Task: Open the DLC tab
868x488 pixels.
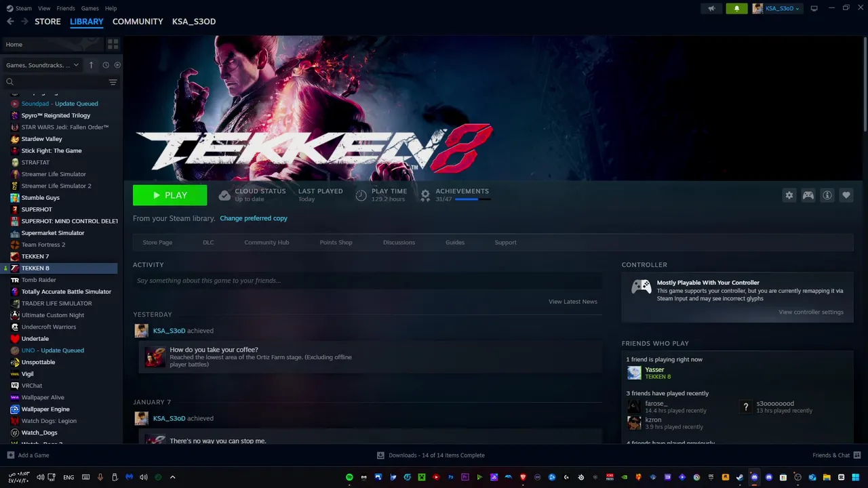Action: click(208, 243)
